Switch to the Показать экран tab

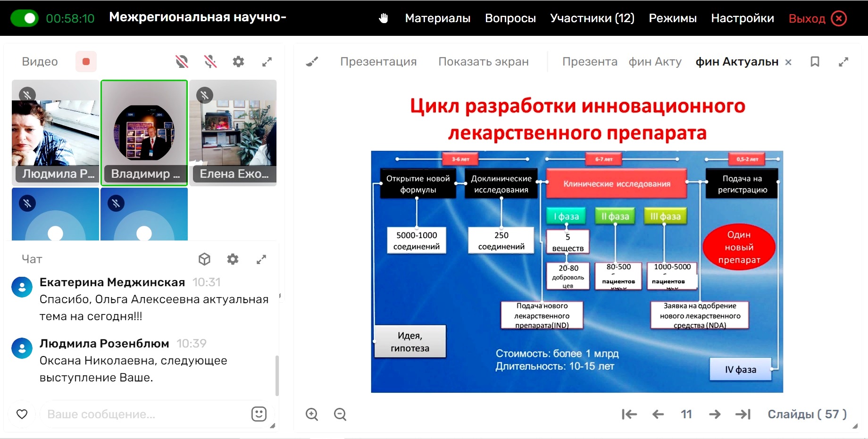(x=484, y=62)
